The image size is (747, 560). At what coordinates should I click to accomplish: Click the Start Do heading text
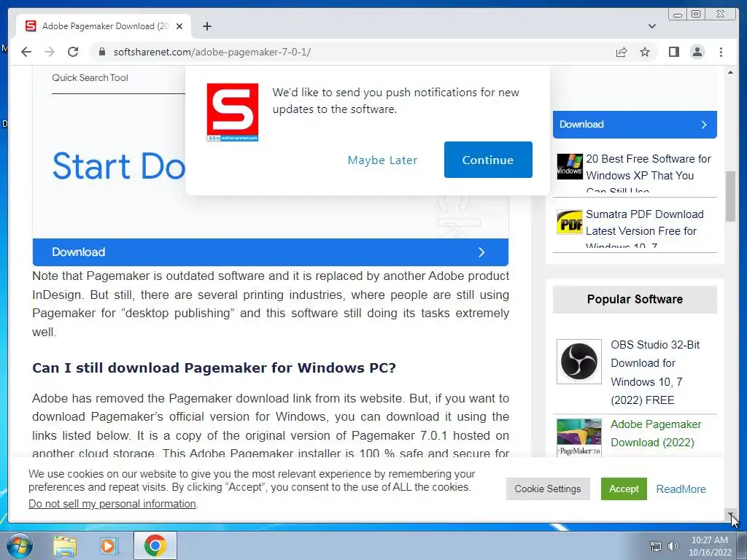click(x=119, y=166)
